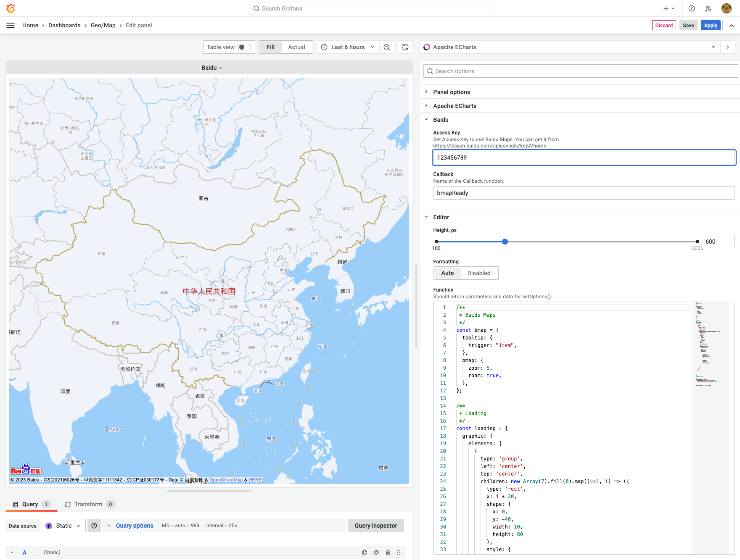Click the Apply button
The height and width of the screenshot is (560, 740).
[x=711, y=25]
